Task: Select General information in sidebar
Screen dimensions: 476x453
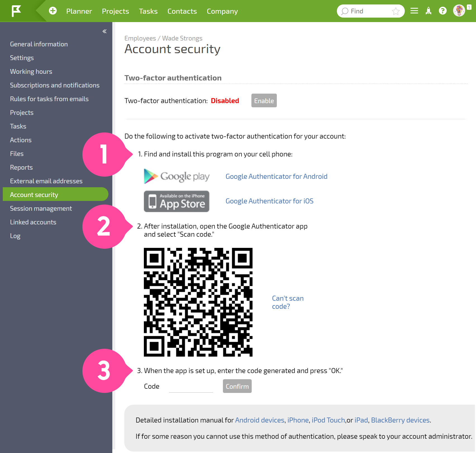Action: 39,44
